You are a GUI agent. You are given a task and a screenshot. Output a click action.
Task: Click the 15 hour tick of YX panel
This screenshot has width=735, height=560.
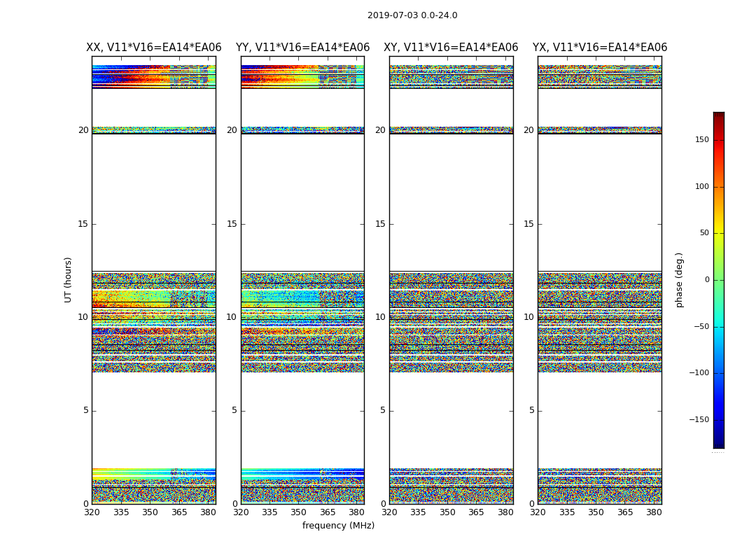click(528, 224)
